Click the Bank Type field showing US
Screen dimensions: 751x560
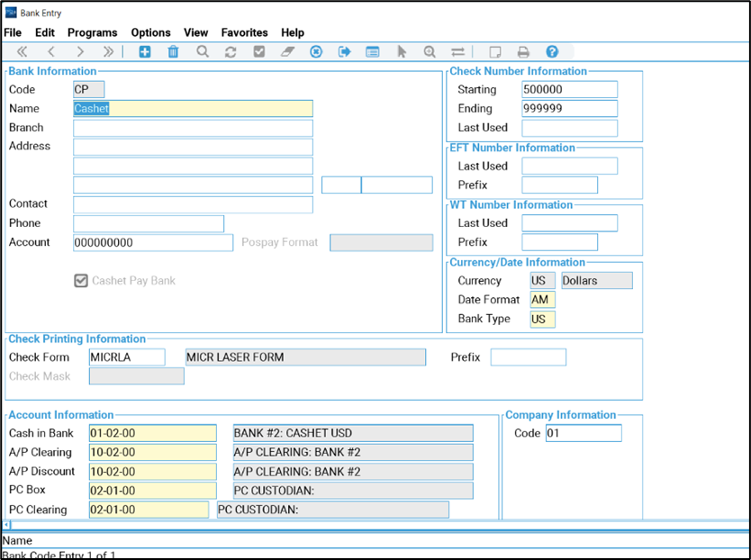[543, 319]
